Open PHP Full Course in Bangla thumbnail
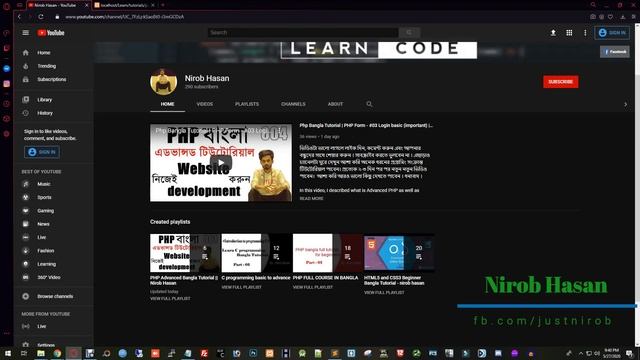 (328, 253)
